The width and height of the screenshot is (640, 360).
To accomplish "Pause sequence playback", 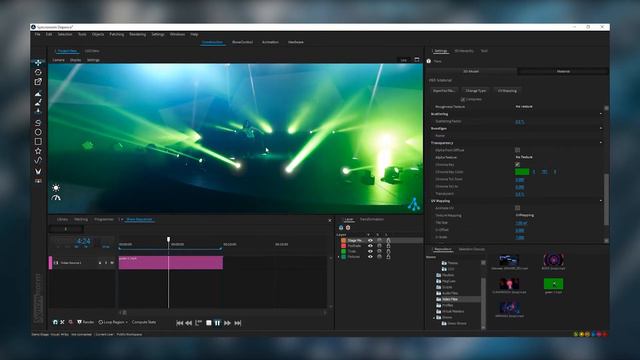I will tap(218, 323).
